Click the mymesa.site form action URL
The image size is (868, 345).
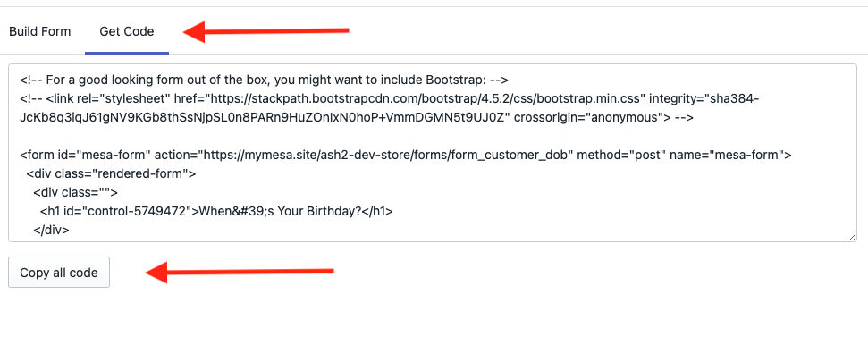click(387, 155)
